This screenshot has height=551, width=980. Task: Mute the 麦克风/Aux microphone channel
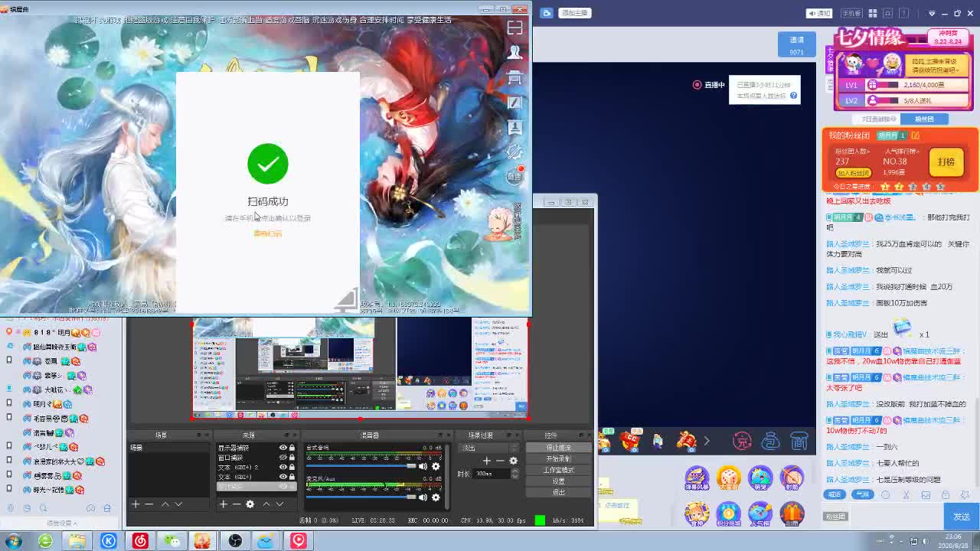(x=423, y=497)
